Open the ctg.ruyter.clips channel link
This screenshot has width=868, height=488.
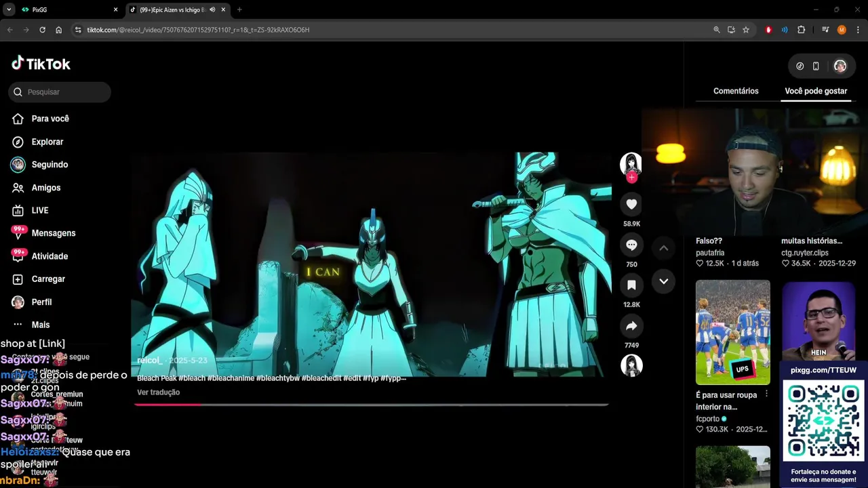(805, 253)
